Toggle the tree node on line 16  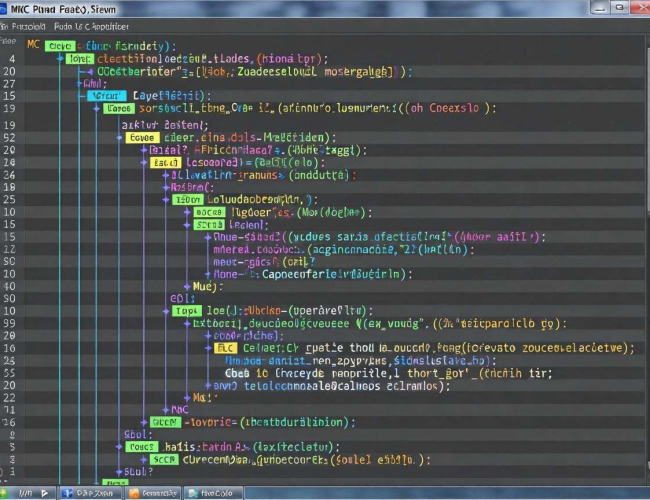coord(208,348)
